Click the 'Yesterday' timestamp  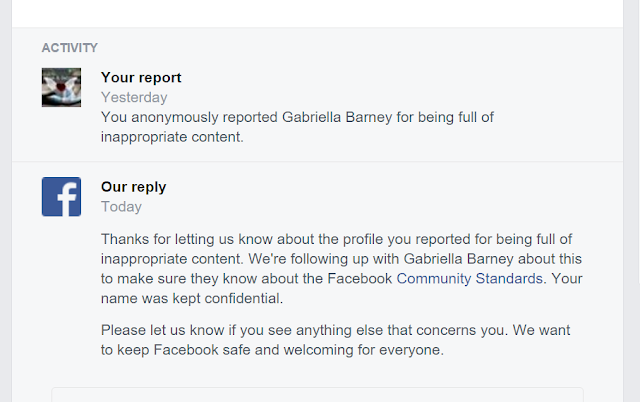(x=134, y=97)
